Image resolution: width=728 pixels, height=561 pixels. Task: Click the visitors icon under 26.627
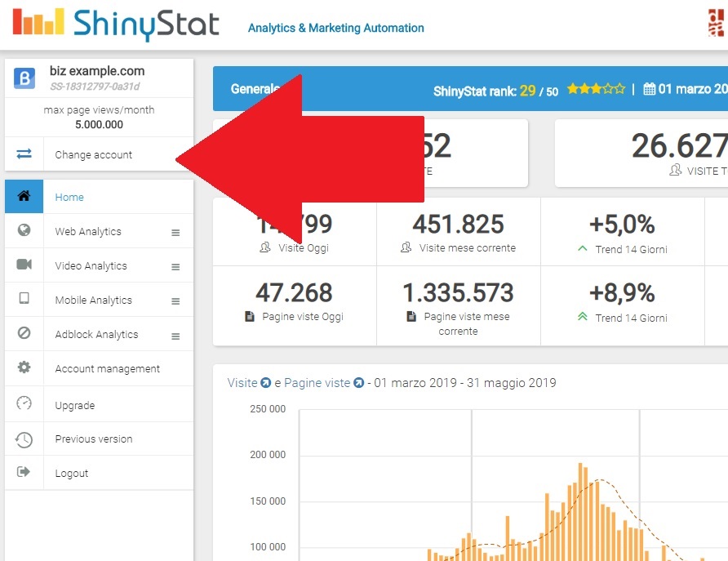676,170
